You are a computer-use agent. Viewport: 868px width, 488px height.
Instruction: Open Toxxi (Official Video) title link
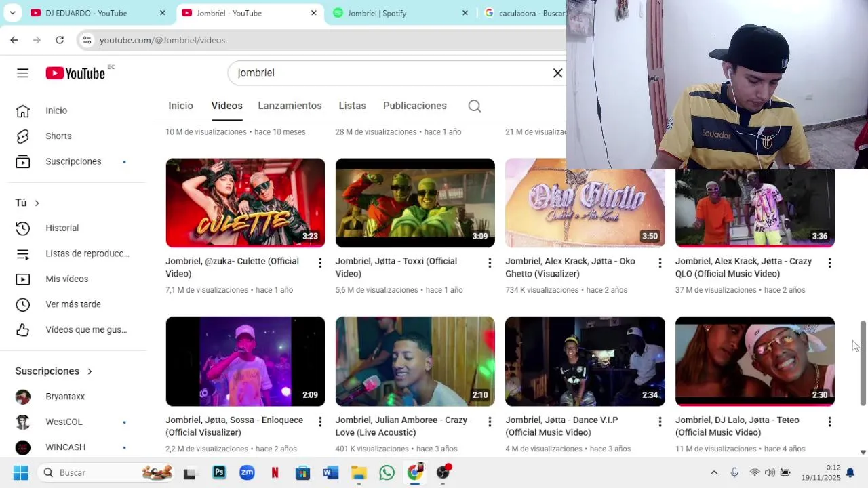tap(396, 268)
